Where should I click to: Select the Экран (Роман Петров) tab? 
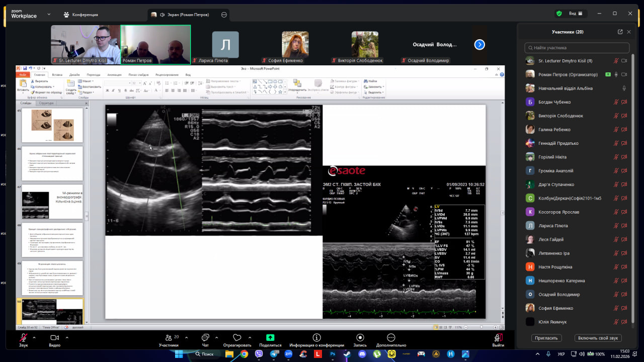click(x=189, y=15)
